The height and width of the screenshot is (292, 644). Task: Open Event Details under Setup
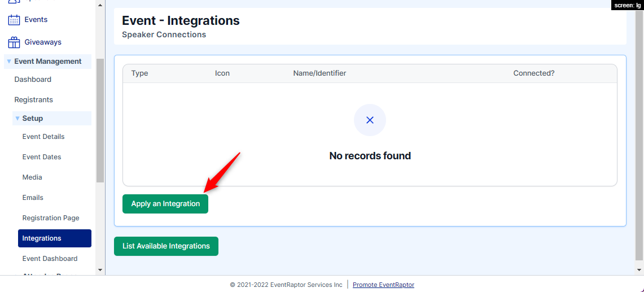tap(43, 137)
